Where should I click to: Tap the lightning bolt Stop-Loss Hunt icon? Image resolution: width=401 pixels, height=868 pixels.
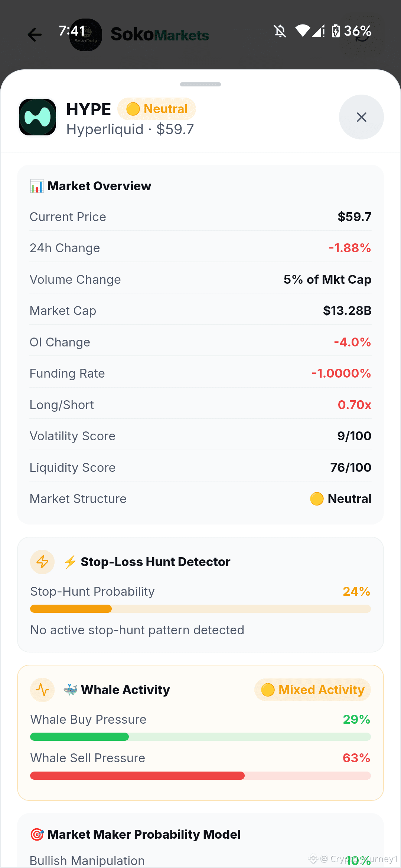pyautogui.click(x=42, y=562)
